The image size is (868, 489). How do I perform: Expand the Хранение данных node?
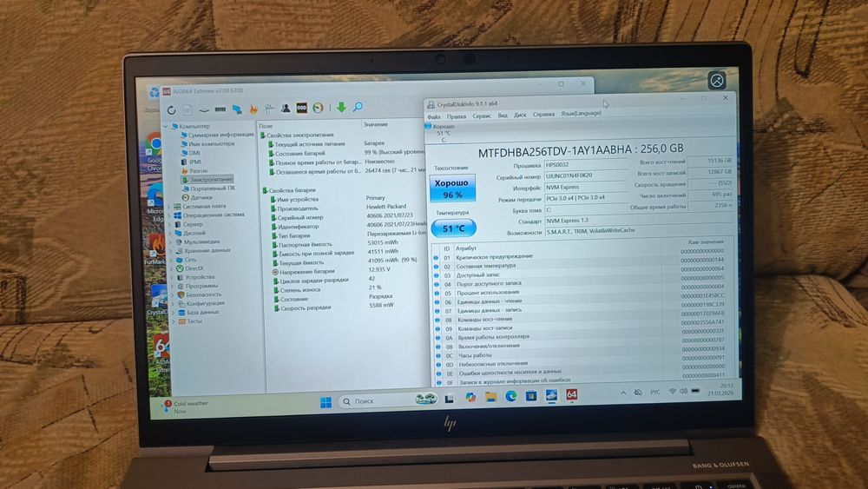[170, 251]
